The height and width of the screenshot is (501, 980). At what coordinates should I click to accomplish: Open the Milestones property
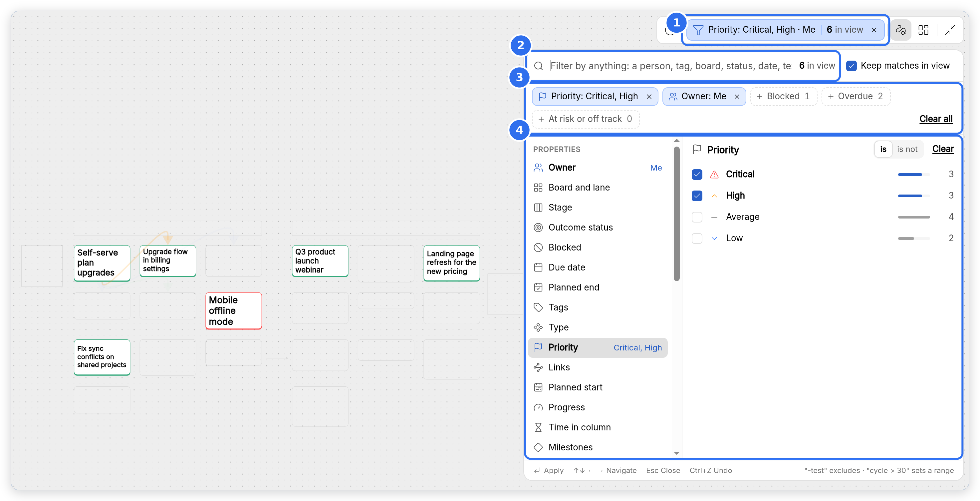(x=598, y=447)
